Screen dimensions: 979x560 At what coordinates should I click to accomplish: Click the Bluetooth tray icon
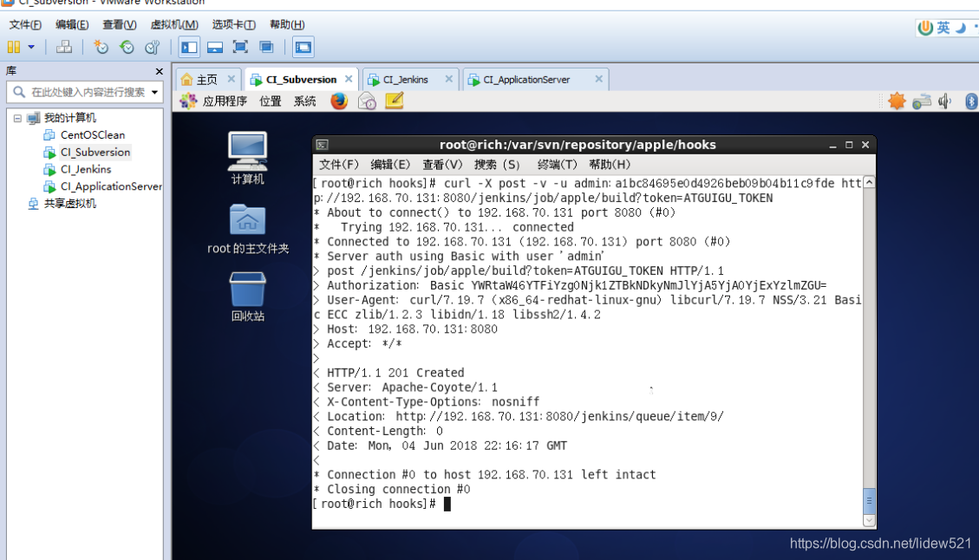click(x=971, y=101)
